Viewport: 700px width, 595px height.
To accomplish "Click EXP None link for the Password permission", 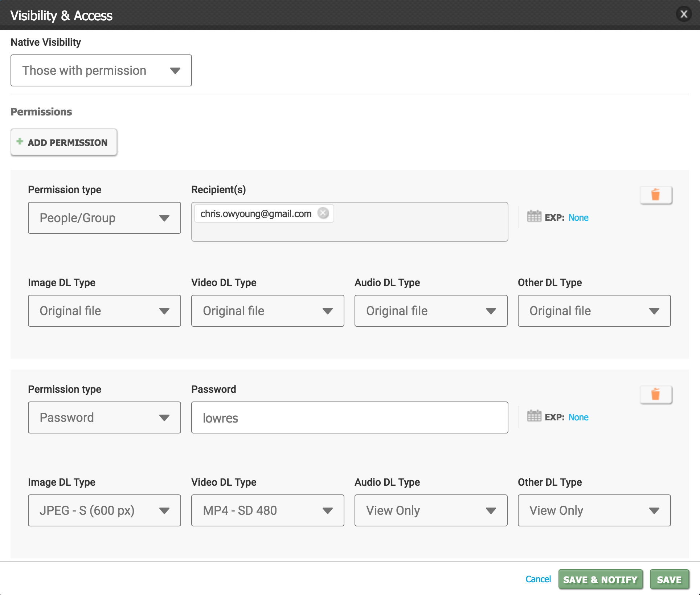I will point(578,417).
